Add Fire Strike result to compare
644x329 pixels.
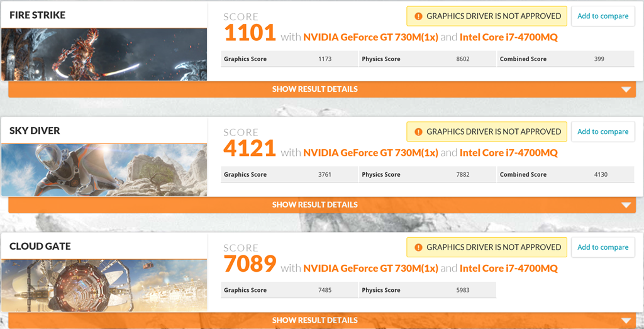[x=602, y=16]
